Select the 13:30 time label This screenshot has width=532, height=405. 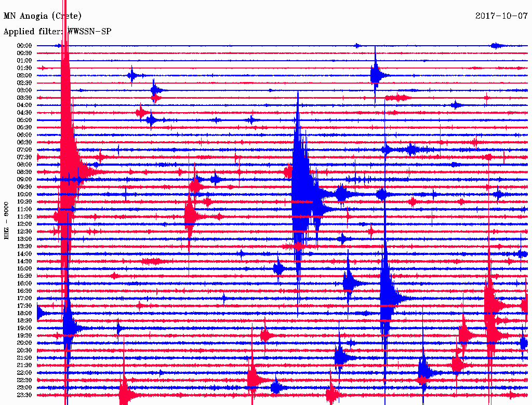coord(24,247)
